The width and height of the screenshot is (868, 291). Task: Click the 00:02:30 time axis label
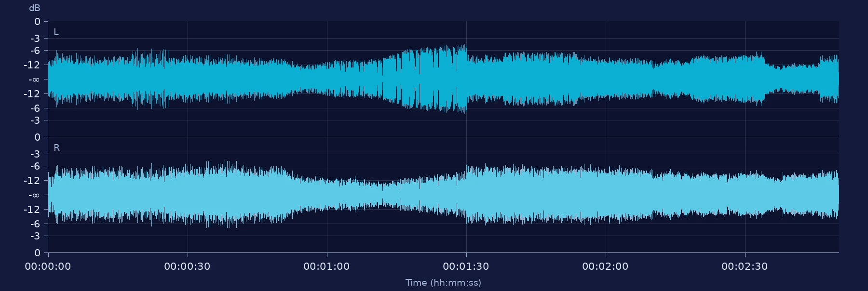745,266
